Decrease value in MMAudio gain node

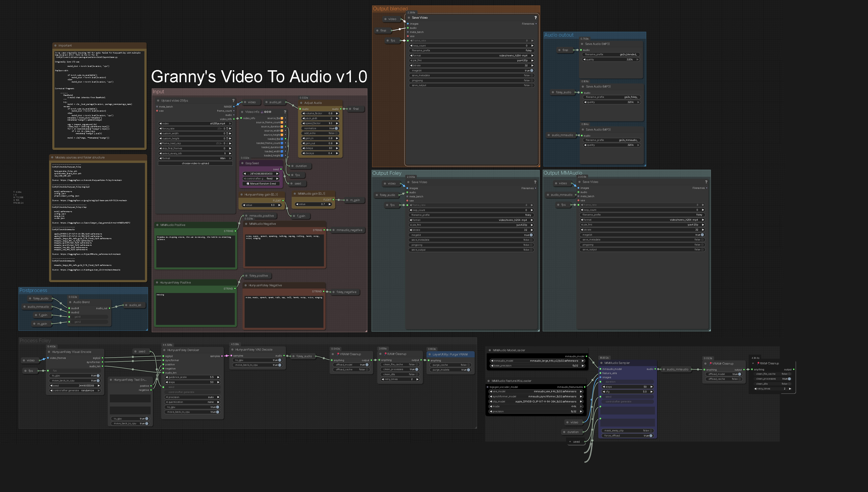[x=297, y=204]
